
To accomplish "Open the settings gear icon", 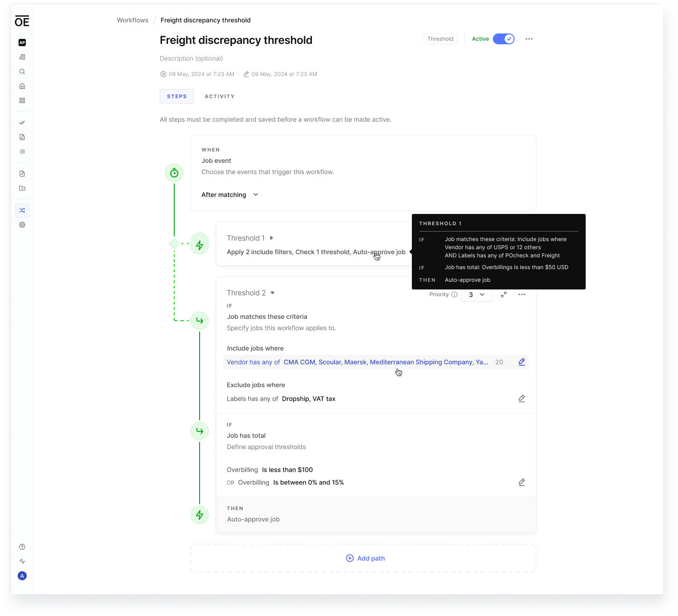I will coord(22,225).
